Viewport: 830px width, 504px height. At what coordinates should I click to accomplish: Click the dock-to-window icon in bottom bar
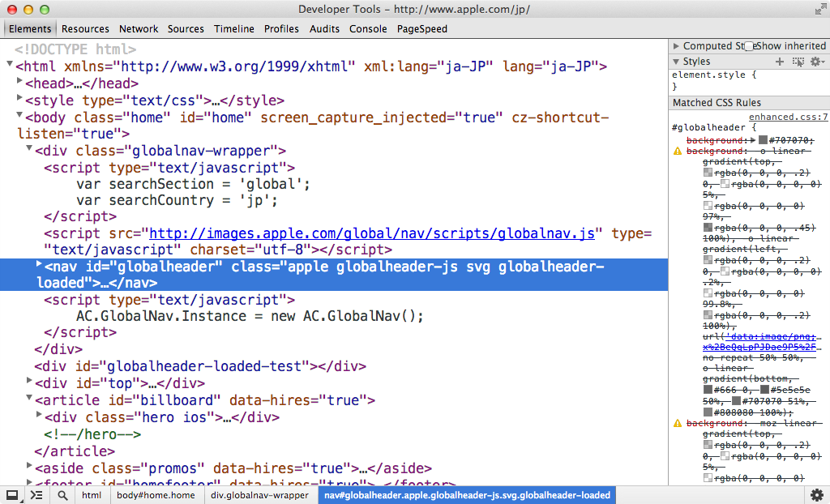pyautogui.click(x=11, y=496)
